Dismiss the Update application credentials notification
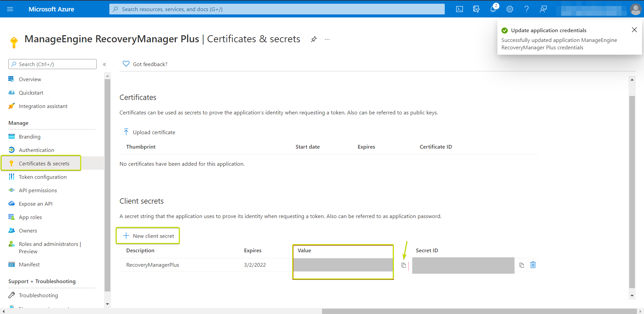This screenshot has width=644, height=314. click(634, 30)
